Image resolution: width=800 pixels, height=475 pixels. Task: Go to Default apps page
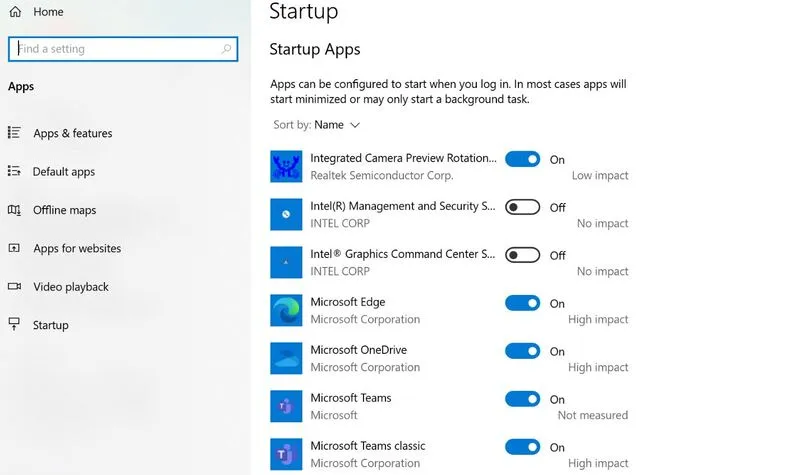tap(64, 171)
